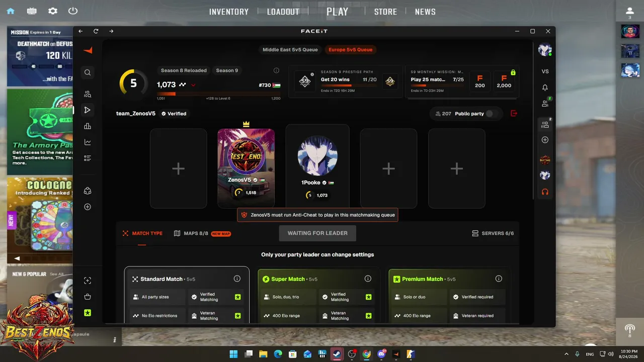
Task: Open Premium Match info icon
Action: point(499,279)
